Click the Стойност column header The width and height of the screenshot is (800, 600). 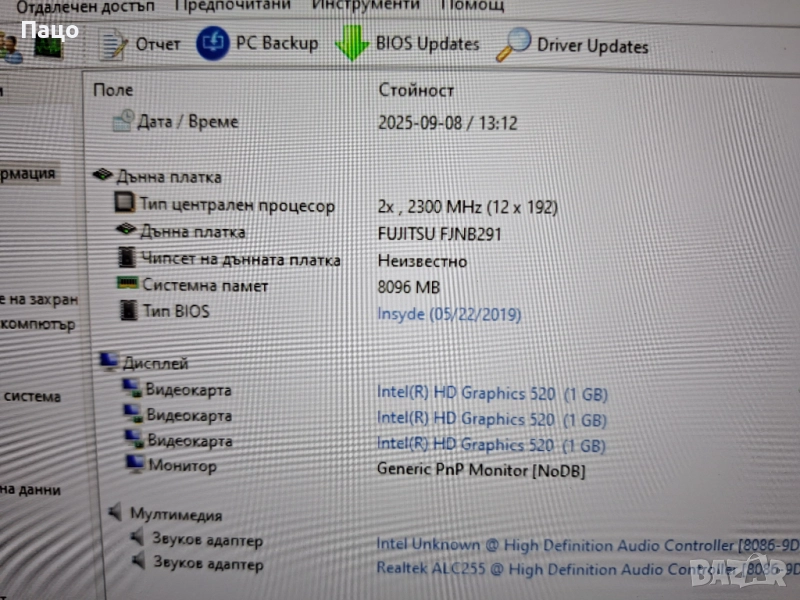[x=416, y=90]
